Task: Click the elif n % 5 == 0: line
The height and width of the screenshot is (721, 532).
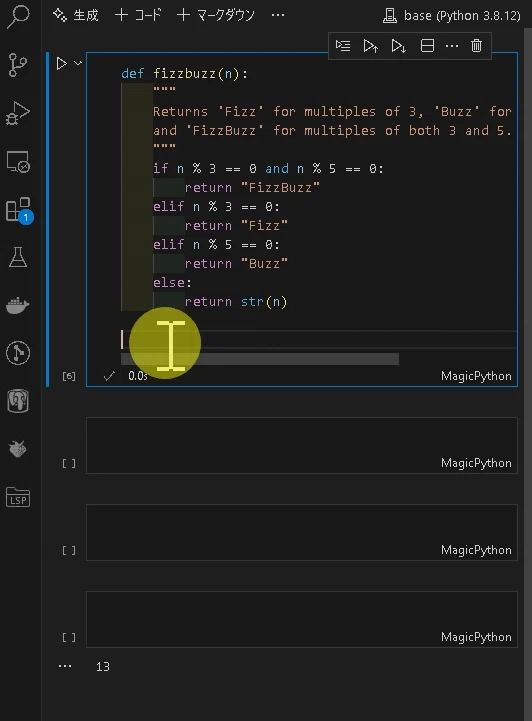Action: click(216, 245)
